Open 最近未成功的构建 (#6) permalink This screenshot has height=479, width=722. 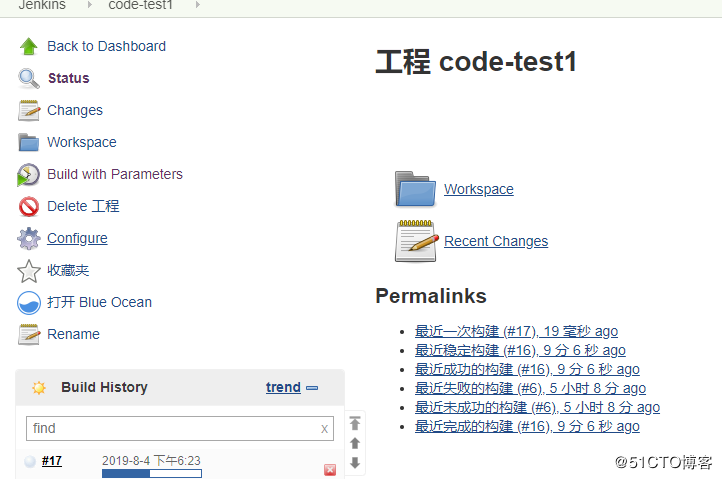pyautogui.click(x=537, y=407)
